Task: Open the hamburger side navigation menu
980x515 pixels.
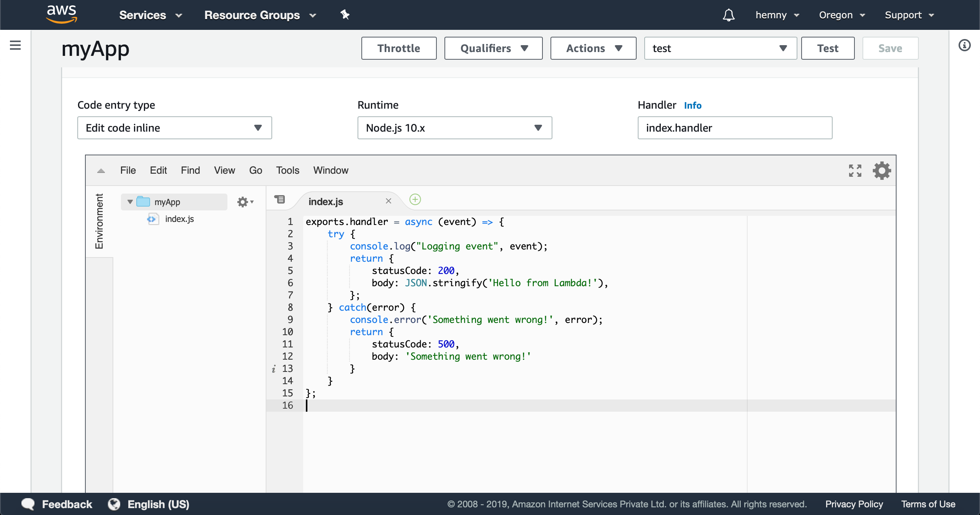Action: pos(15,45)
